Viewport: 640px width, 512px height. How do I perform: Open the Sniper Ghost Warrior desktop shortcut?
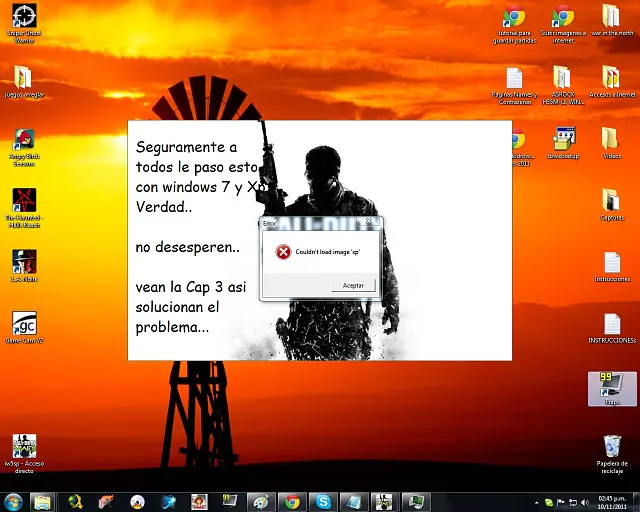[24, 23]
